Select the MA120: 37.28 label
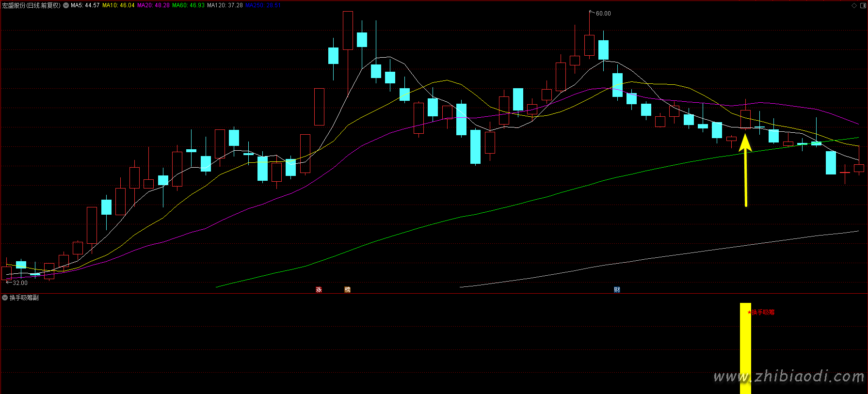Image resolution: width=868 pixels, height=394 pixels. [x=225, y=5]
